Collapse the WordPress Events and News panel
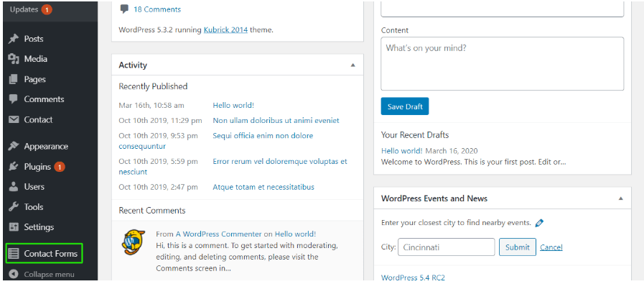Image resolution: width=644 pixels, height=284 pixels. [621, 198]
